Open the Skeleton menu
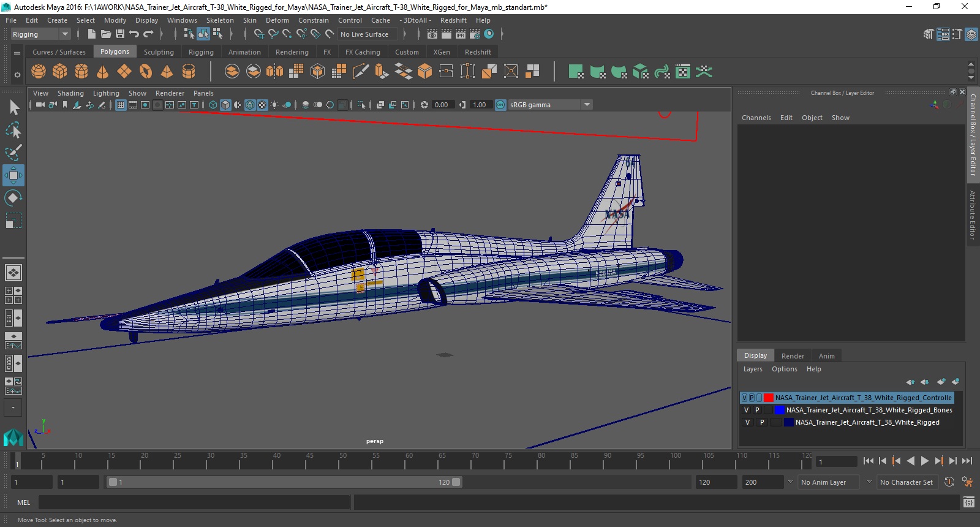Screen dimensions: 980x527 pos(220,20)
